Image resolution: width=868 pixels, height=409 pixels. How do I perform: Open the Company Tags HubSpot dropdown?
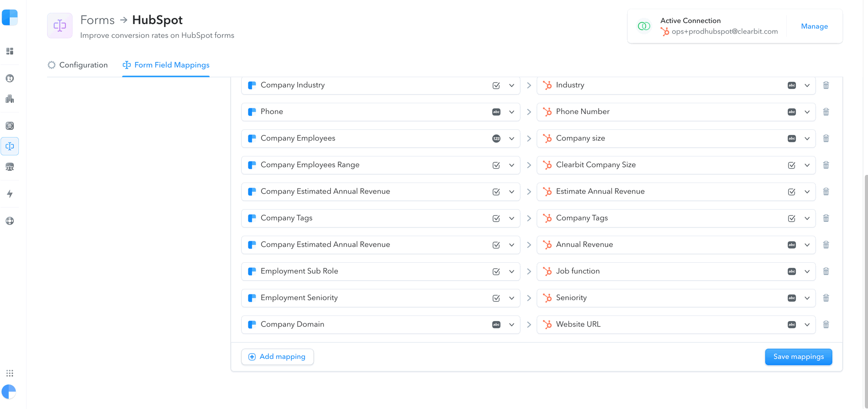807,218
